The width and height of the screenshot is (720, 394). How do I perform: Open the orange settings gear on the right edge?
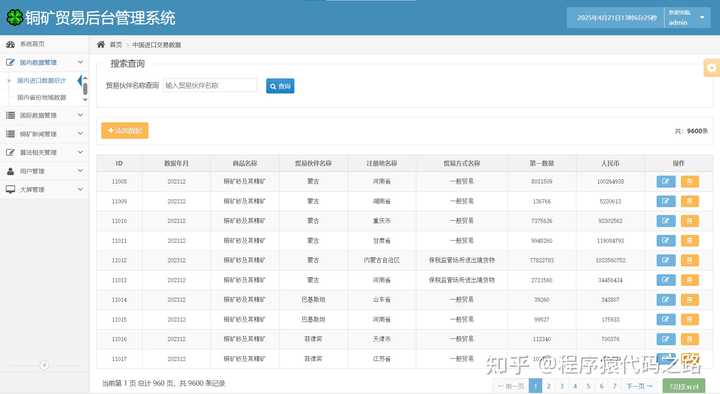click(x=712, y=68)
